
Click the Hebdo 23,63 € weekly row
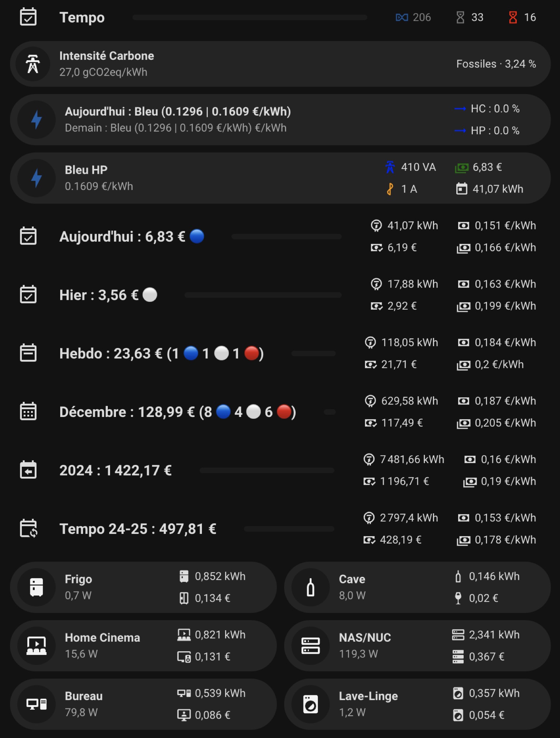(280, 354)
